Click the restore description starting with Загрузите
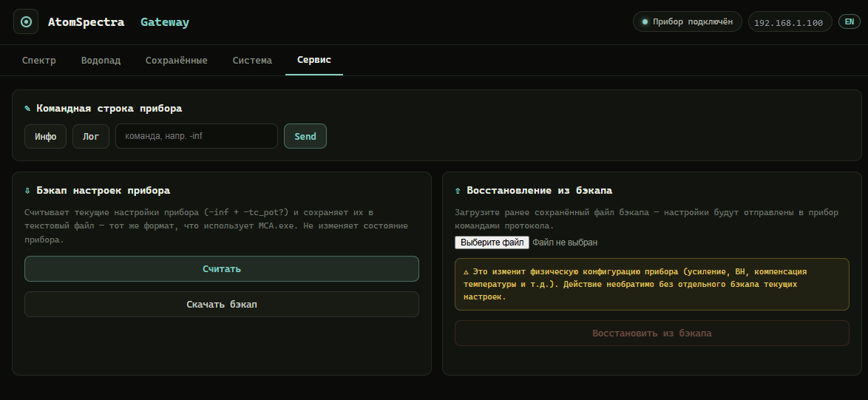Screen dimensions: 868x400 pyautogui.click(x=647, y=219)
